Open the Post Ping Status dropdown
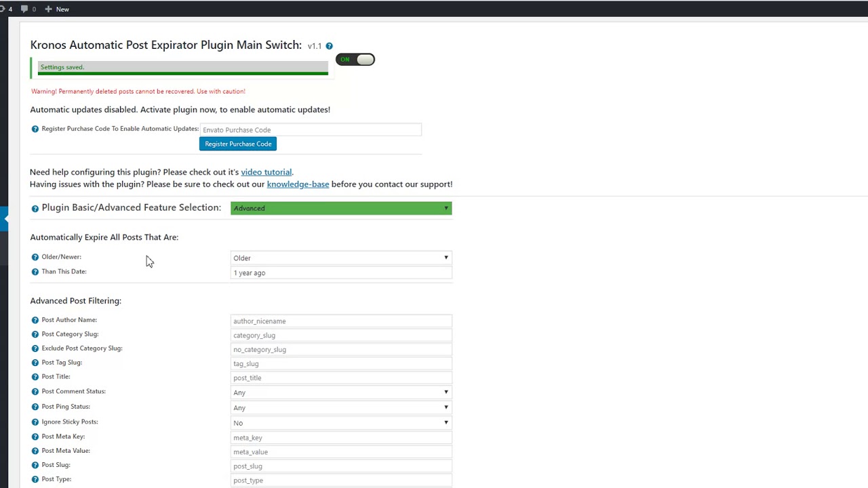The width and height of the screenshot is (868, 488). [341, 407]
